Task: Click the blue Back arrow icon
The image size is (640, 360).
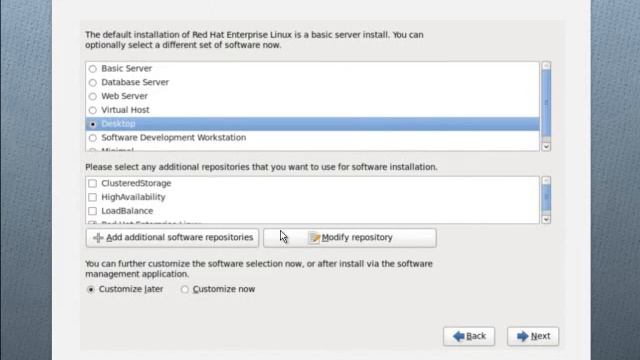Action: click(x=459, y=336)
